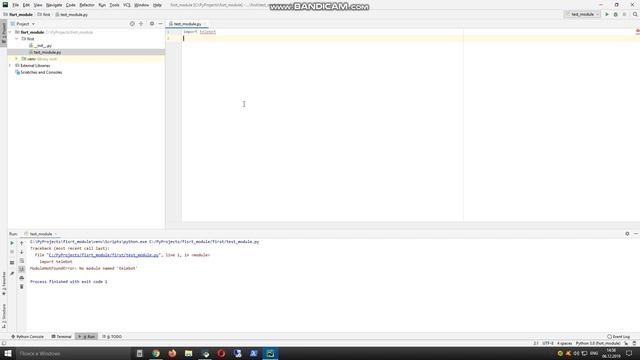Viewport: 640px width, 360px height.
Task: Click the flort_module breadcrumb in navigation bar
Action: 18,14
